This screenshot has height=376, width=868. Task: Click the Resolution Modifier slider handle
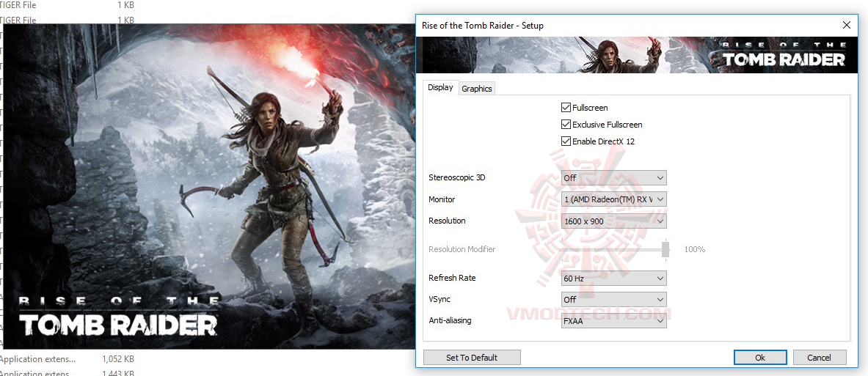pos(665,249)
